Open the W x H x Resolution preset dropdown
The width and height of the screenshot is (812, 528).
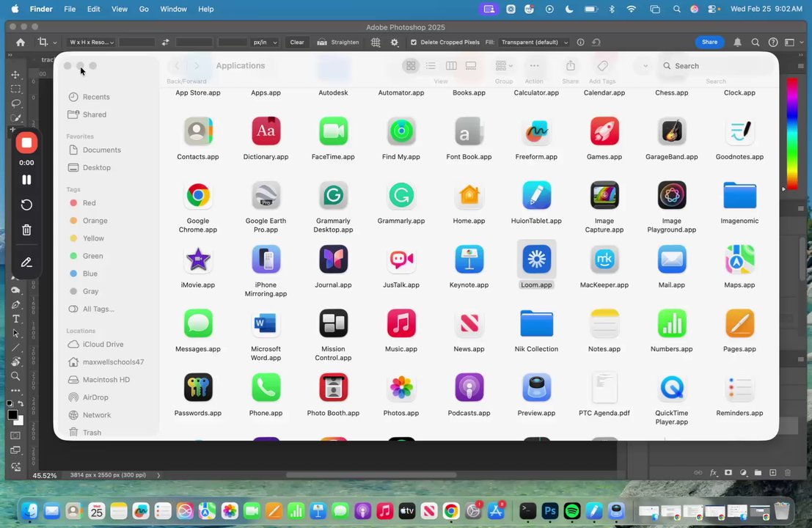coord(91,43)
